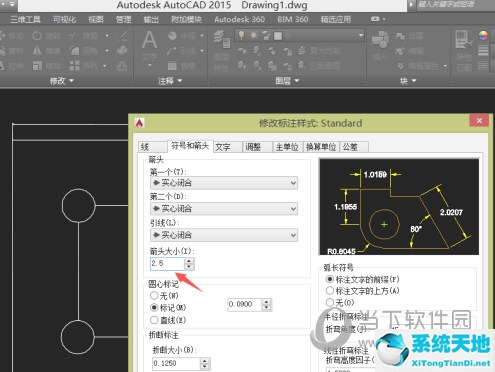Click the Match Properties icon in the ribbon

(463, 39)
